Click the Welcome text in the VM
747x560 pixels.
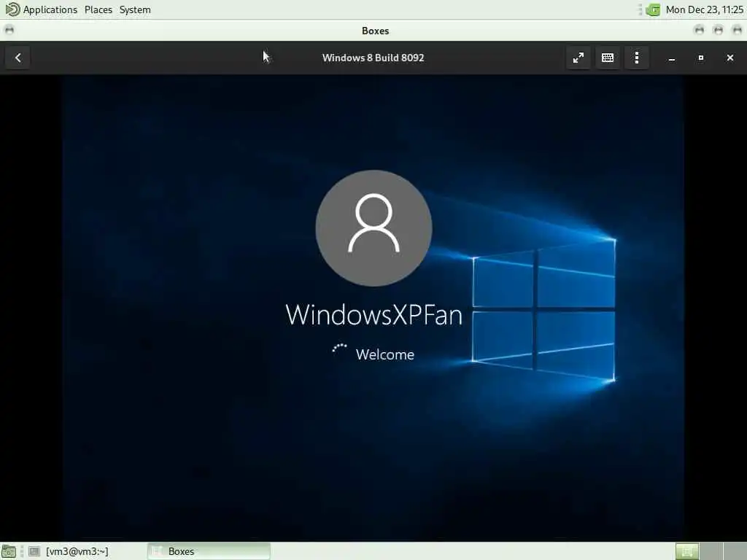point(385,354)
